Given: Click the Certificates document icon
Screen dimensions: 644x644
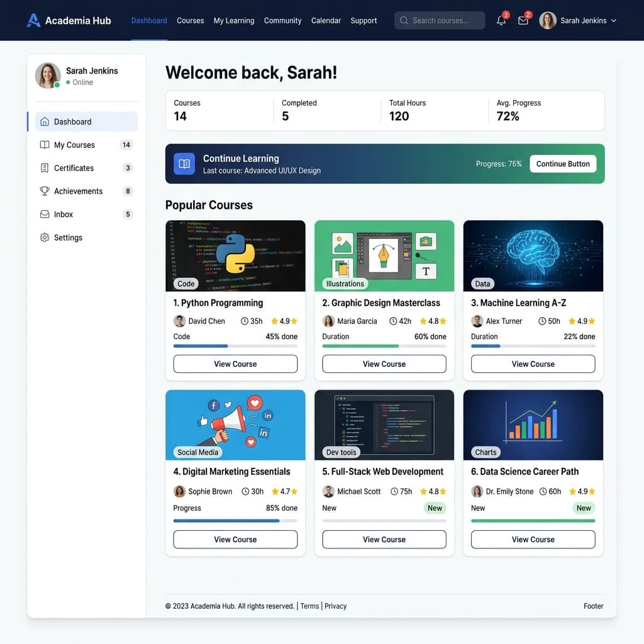Looking at the screenshot, I should click(x=45, y=168).
